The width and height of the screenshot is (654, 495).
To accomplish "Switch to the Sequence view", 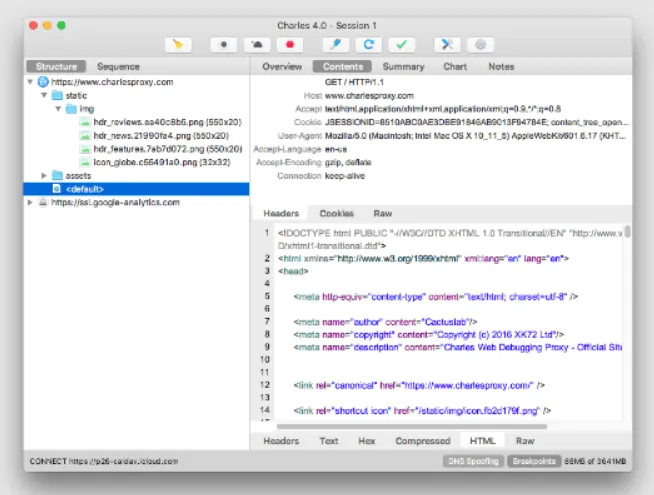I will tap(118, 66).
